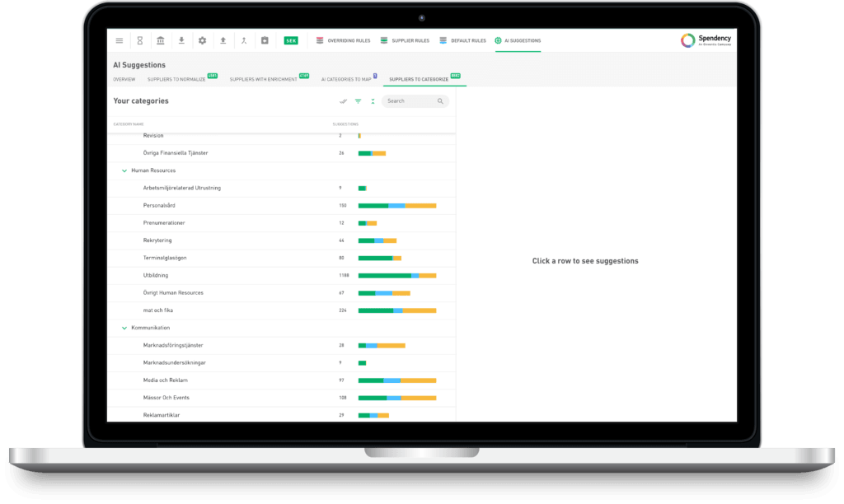Viewport: 844px width, 504px height.
Task: Click the filter icon above categories
Action: [x=358, y=101]
